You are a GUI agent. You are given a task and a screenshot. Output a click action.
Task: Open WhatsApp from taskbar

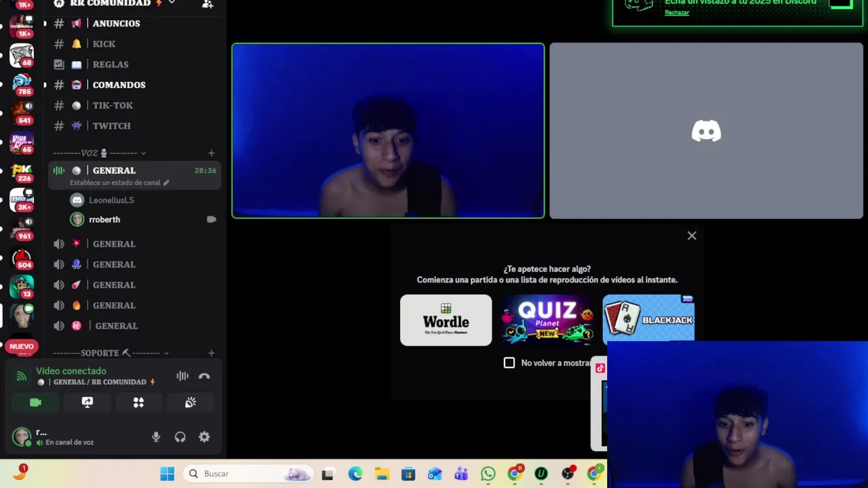click(488, 474)
